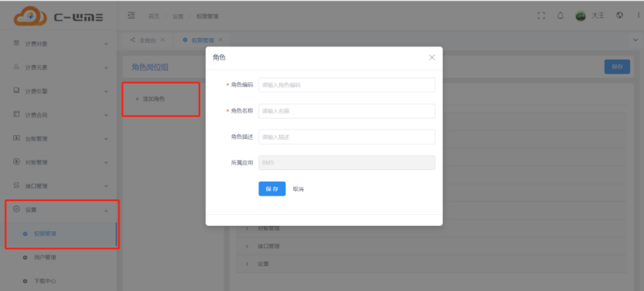The width and height of the screenshot is (644, 291).
Task: Click gear icon next to 下载中心
Action: coord(25,282)
